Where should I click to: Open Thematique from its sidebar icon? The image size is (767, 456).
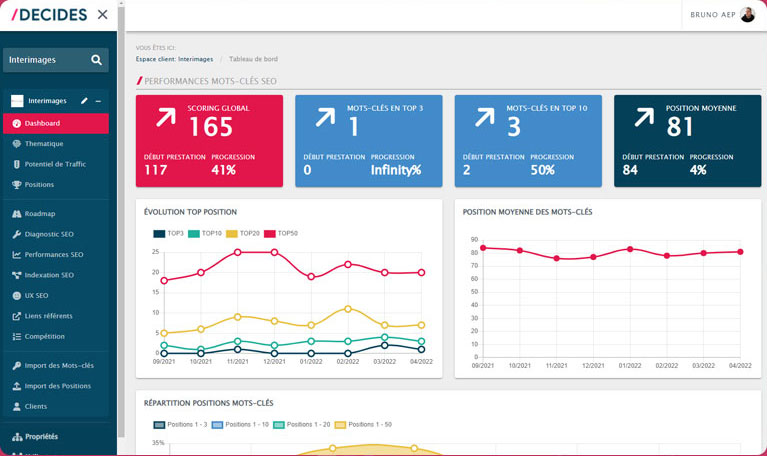[17, 144]
